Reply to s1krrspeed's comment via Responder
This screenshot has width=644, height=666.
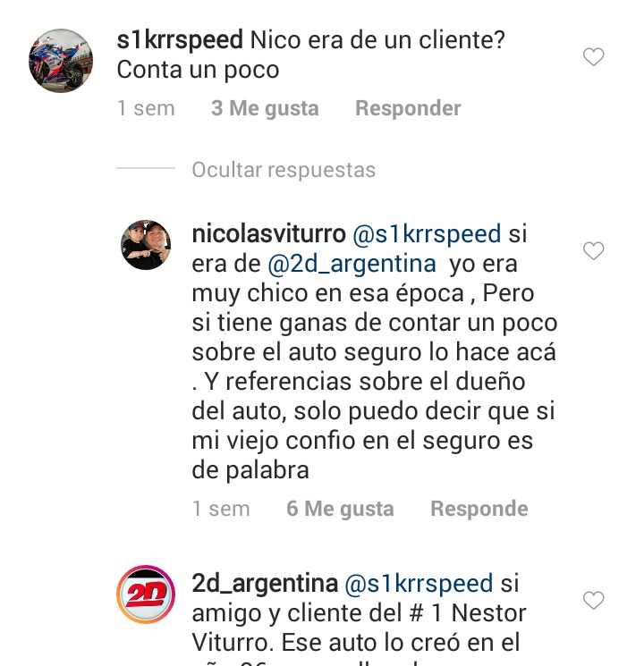pos(408,108)
